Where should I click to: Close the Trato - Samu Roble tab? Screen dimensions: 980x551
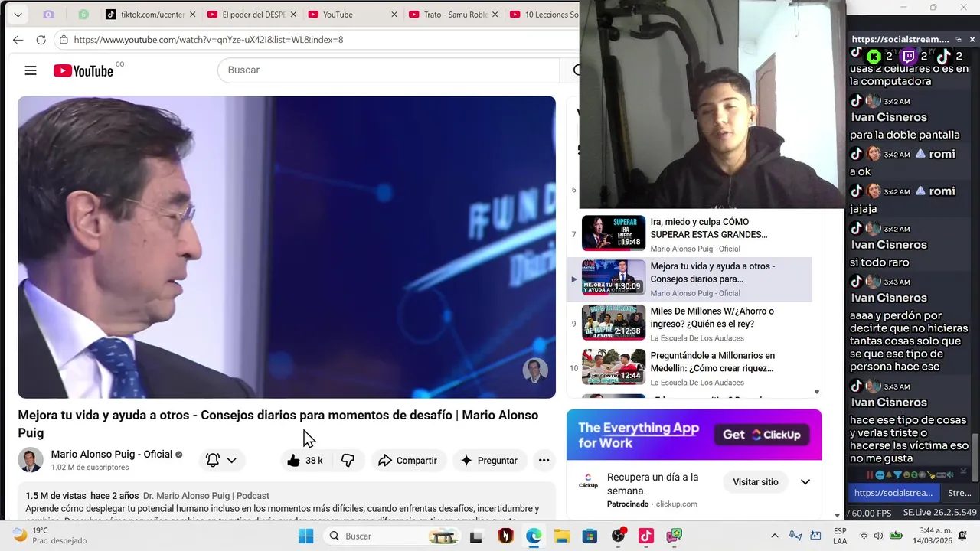[495, 15]
